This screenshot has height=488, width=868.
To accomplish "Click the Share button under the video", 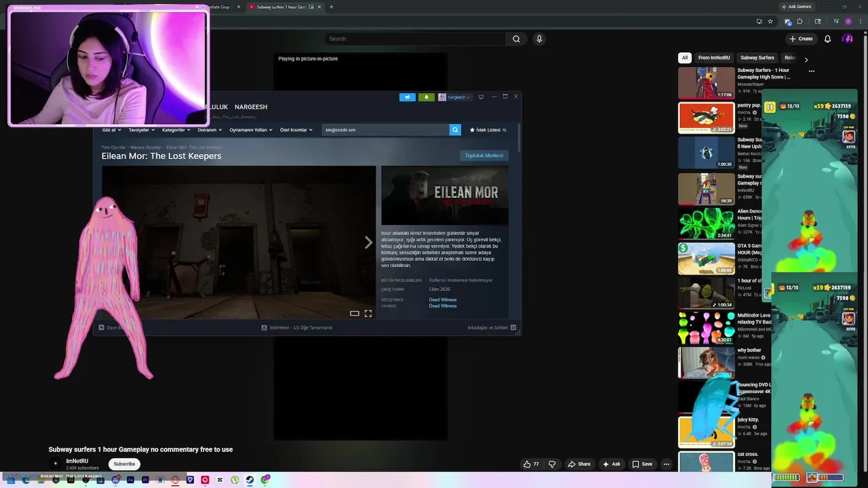I will (579, 464).
